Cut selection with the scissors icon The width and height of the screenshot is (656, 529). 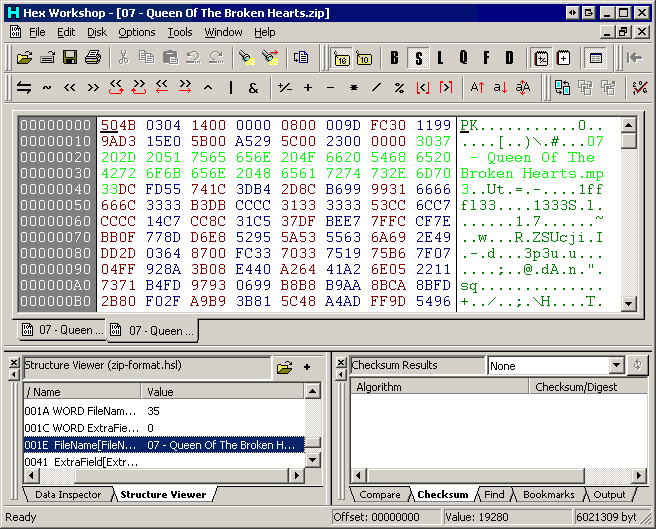pos(123,58)
